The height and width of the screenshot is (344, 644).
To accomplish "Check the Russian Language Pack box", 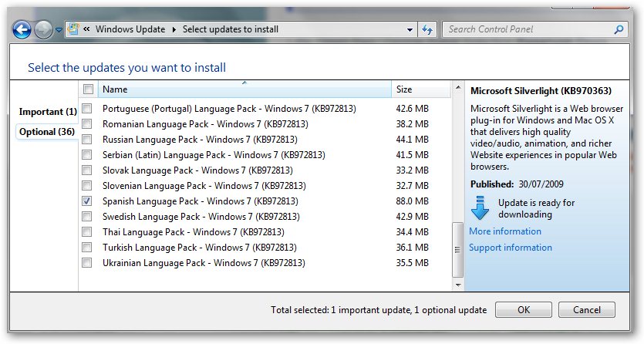I will pos(86,139).
